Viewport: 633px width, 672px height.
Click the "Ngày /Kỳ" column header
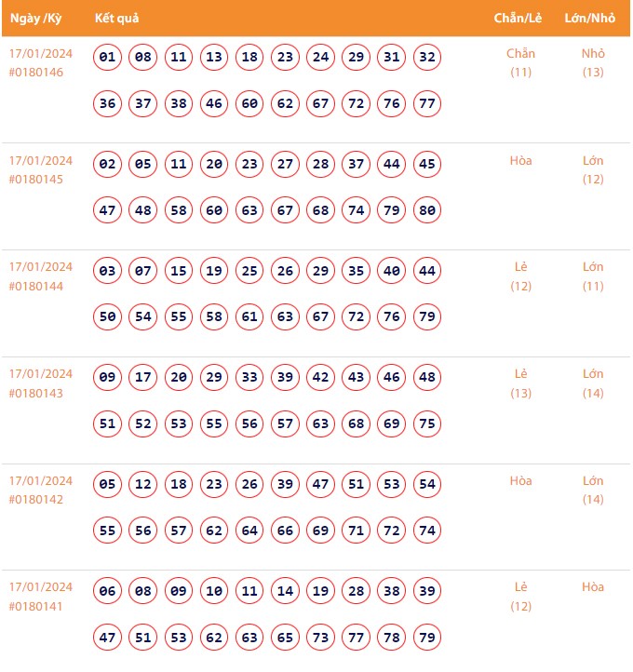click(35, 19)
